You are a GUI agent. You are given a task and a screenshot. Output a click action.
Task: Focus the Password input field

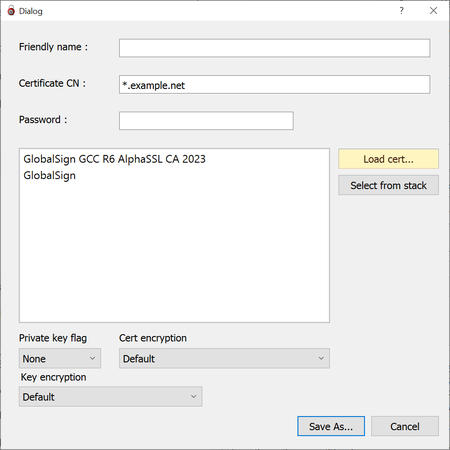[206, 120]
